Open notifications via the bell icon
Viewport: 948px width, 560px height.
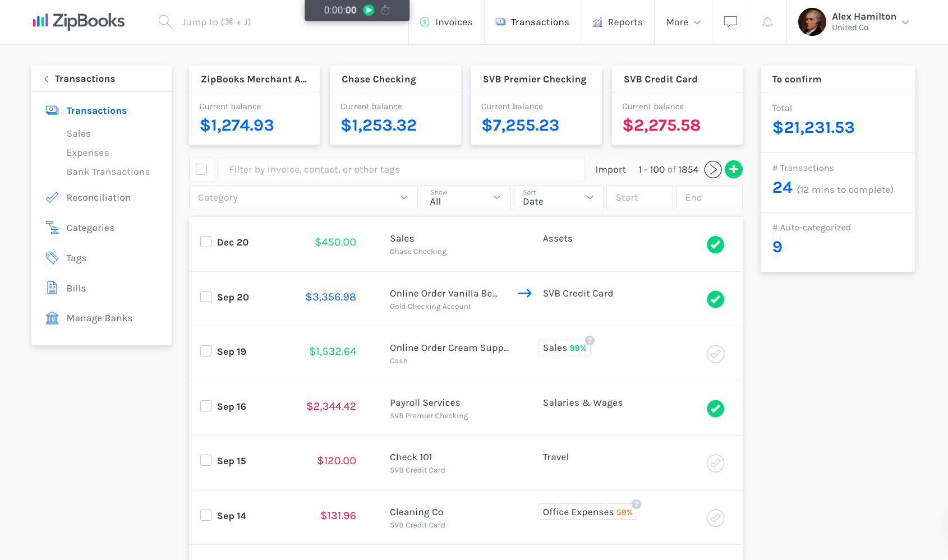[767, 22]
